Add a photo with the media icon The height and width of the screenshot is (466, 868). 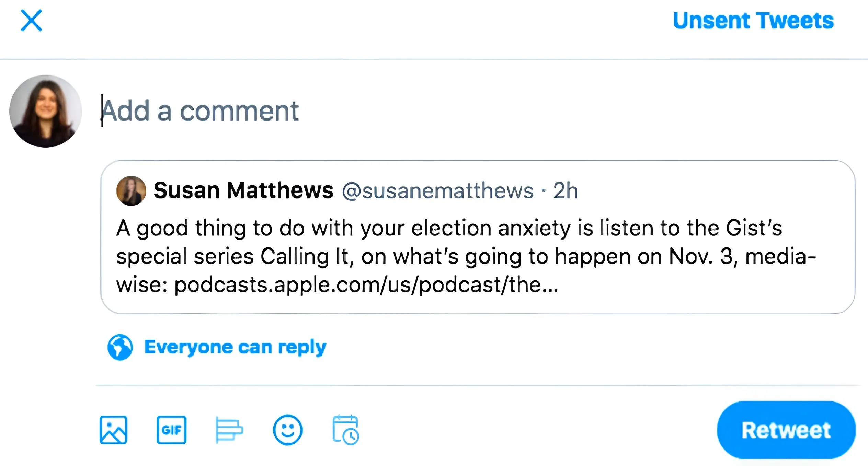tap(113, 430)
